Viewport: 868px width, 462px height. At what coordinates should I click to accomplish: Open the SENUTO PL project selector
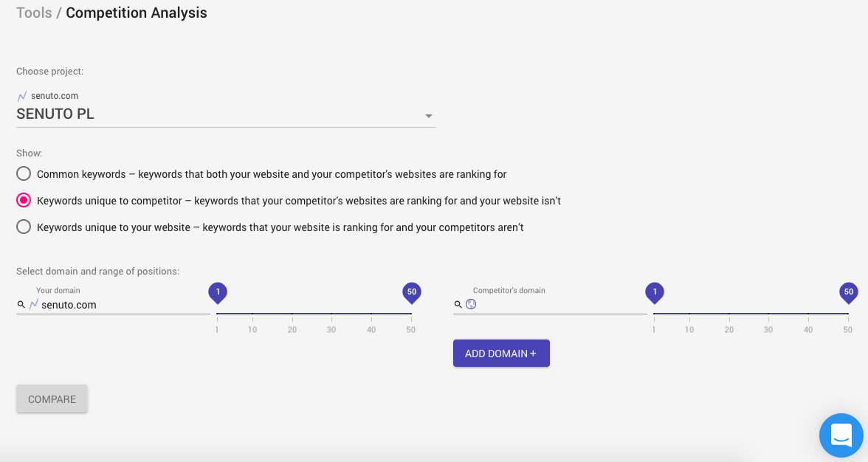coord(221,115)
